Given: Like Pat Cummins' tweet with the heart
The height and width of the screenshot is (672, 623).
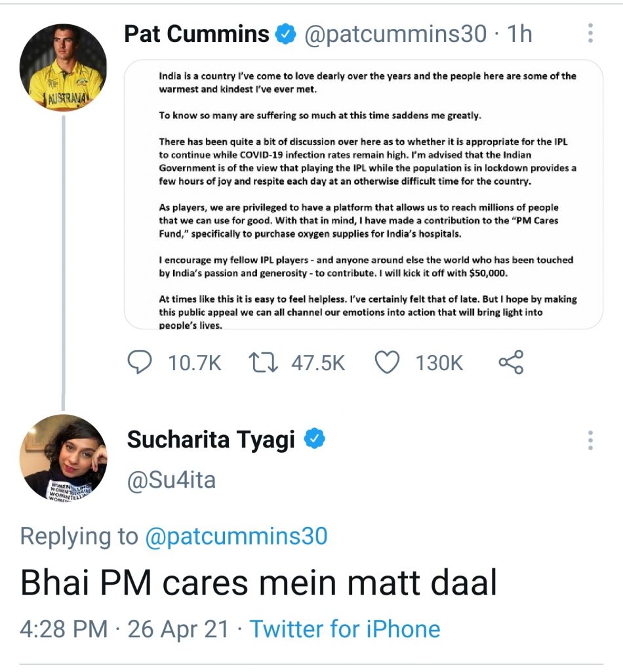Looking at the screenshot, I should pos(387,362).
